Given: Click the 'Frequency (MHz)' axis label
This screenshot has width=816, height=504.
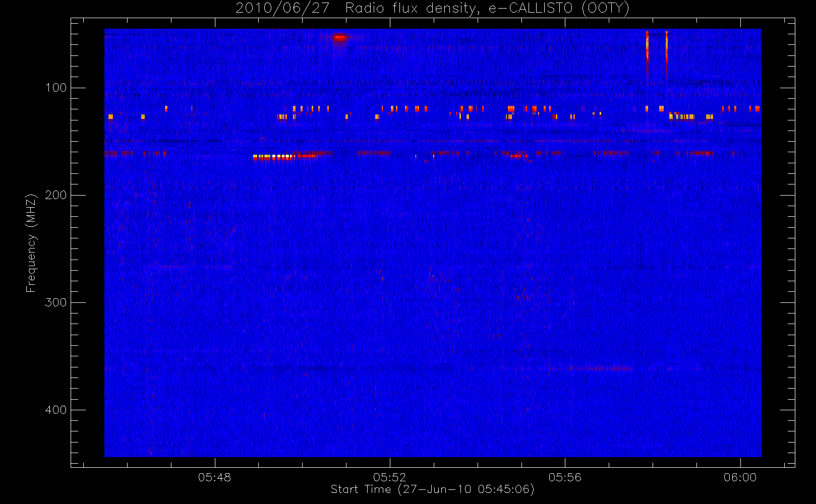Looking at the screenshot, I should coord(31,243).
